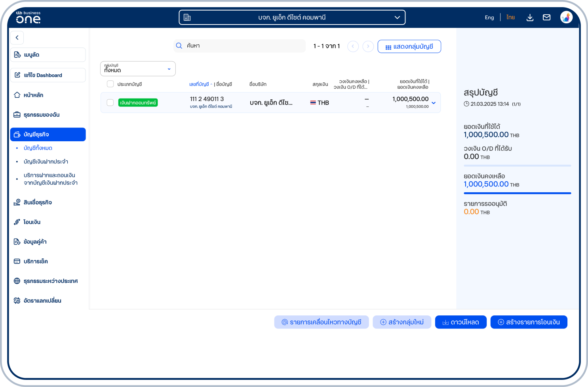
Task: Open the company selector dropdown
Action: click(x=292, y=17)
